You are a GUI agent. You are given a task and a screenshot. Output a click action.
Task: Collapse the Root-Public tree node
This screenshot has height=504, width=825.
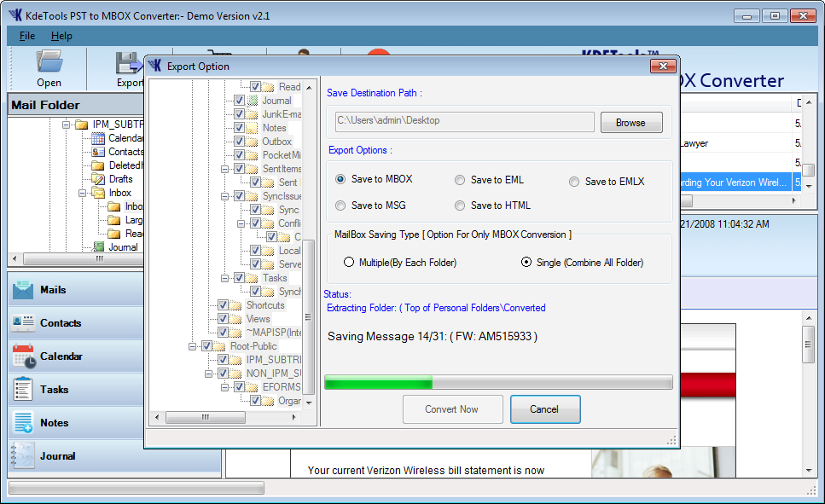pos(193,346)
